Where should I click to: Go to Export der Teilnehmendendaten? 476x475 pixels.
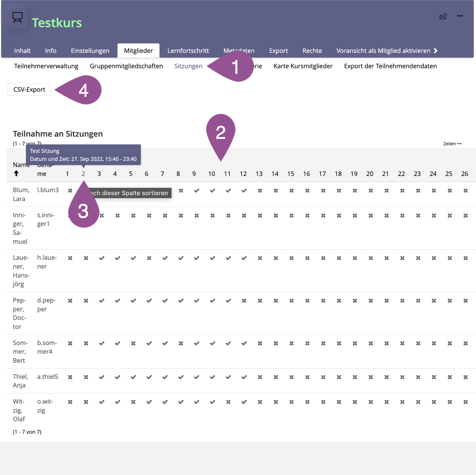tap(390, 66)
